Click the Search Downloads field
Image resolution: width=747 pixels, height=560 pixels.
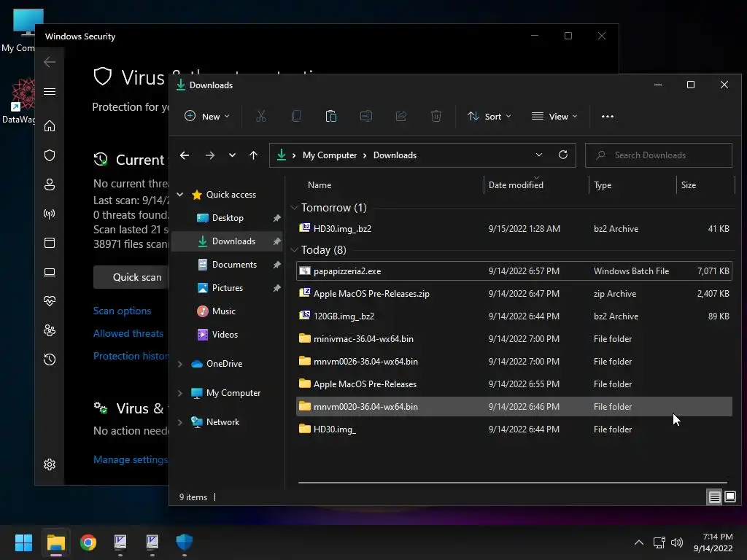tap(659, 155)
